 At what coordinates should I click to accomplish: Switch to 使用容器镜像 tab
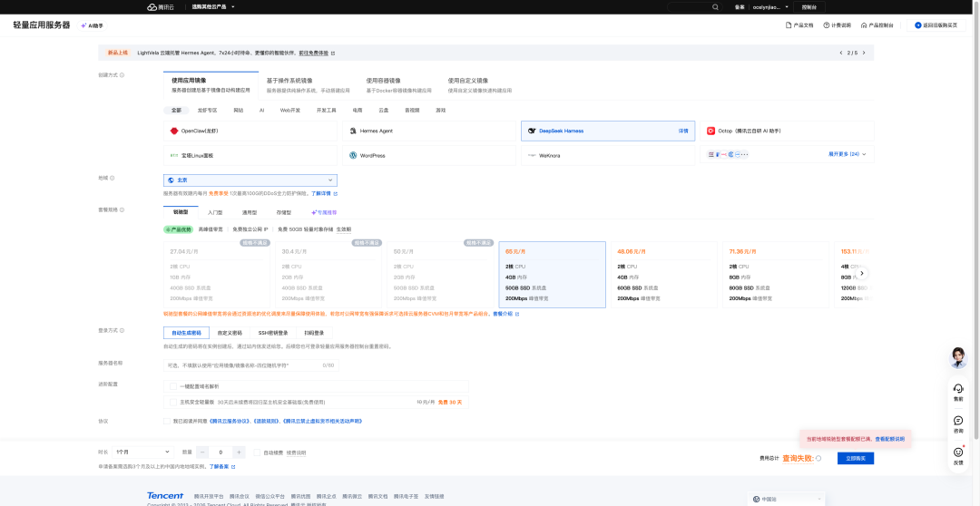point(398,85)
